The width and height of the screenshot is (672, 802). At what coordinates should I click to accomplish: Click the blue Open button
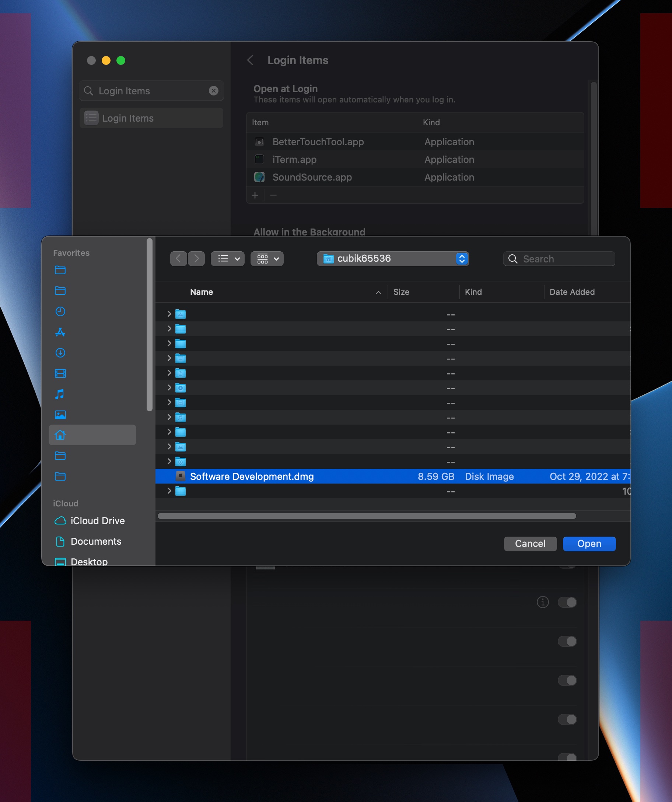click(589, 544)
